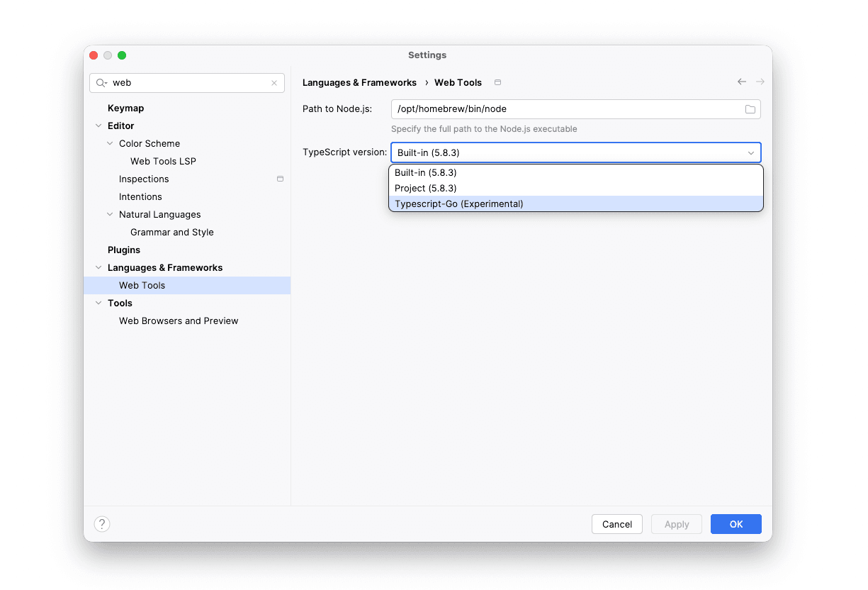The width and height of the screenshot is (868, 590).
Task: Open the Keymap settings page
Action: (125, 108)
